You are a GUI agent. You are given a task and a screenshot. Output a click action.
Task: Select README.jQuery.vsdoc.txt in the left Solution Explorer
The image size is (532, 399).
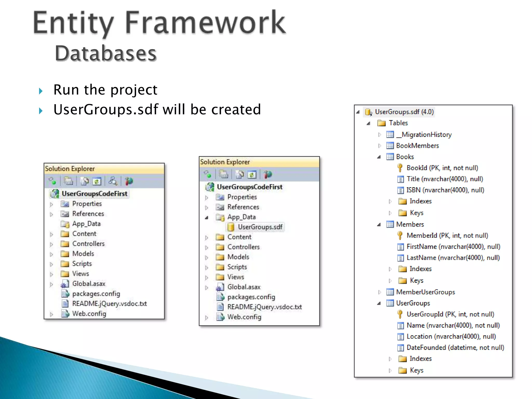[109, 304]
